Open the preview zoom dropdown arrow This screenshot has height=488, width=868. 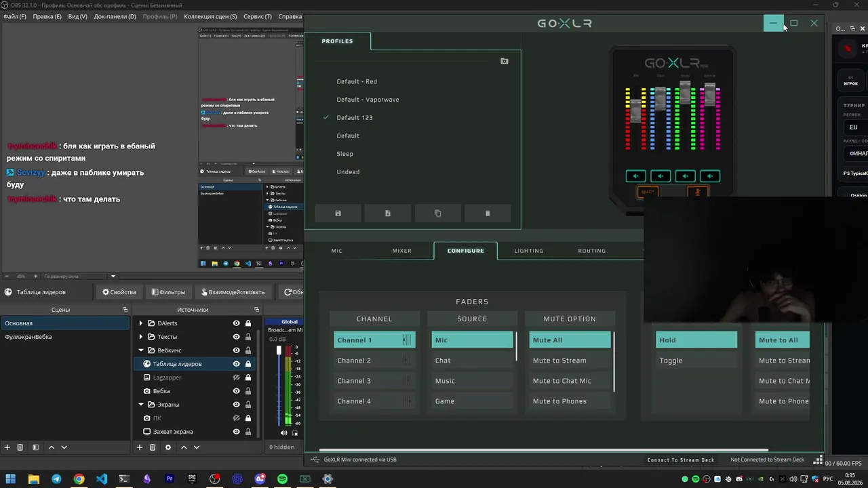click(x=113, y=277)
